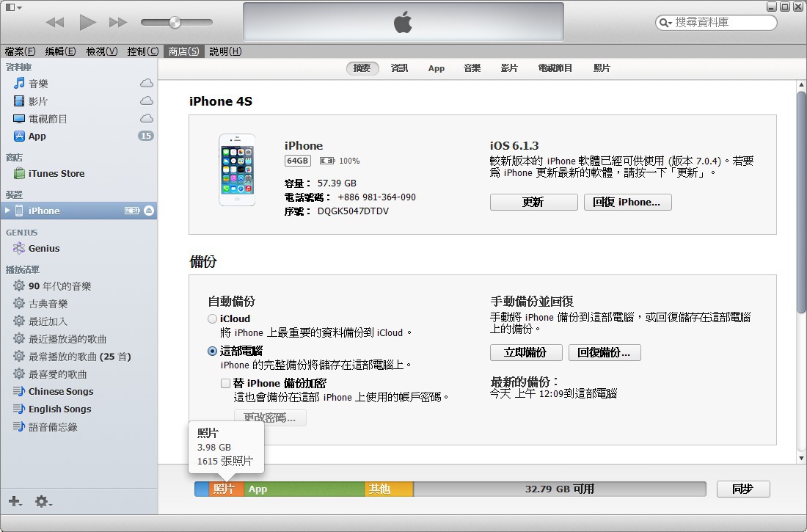
Task: Switch to the 照片 tab
Action: pos(602,68)
